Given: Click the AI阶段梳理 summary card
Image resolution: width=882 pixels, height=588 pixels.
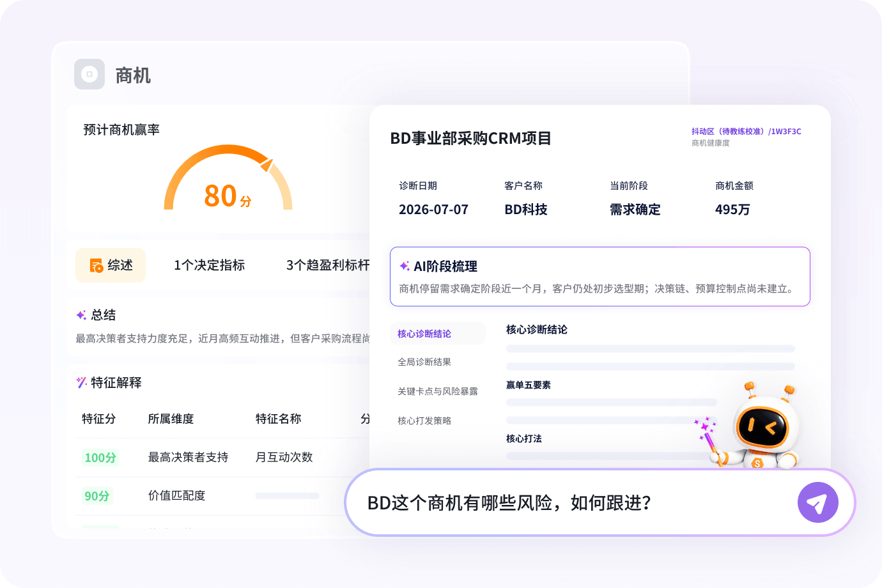Looking at the screenshot, I should point(600,277).
